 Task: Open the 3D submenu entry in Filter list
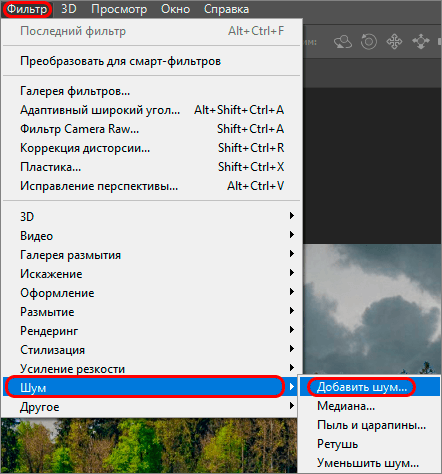point(152,217)
